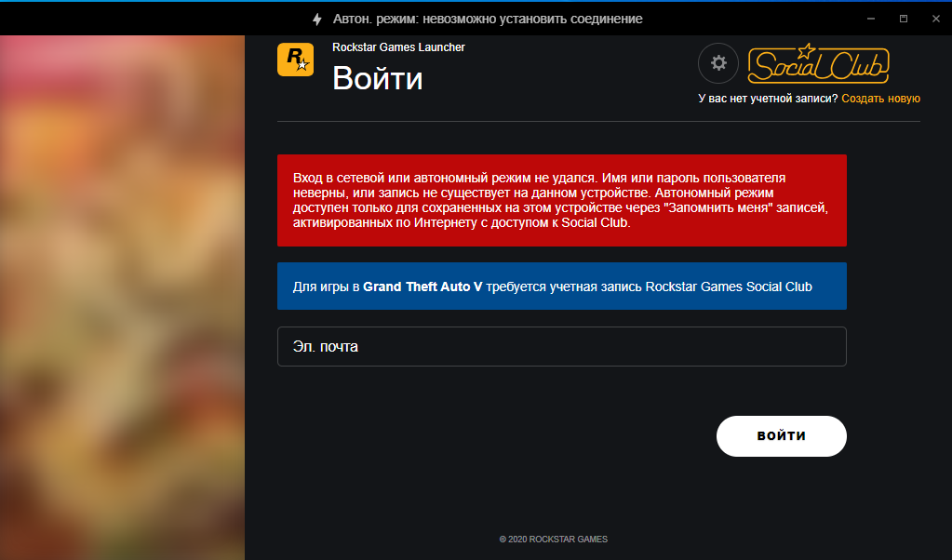Open the Создать новую account link
The width and height of the screenshot is (952, 560).
click(x=880, y=99)
